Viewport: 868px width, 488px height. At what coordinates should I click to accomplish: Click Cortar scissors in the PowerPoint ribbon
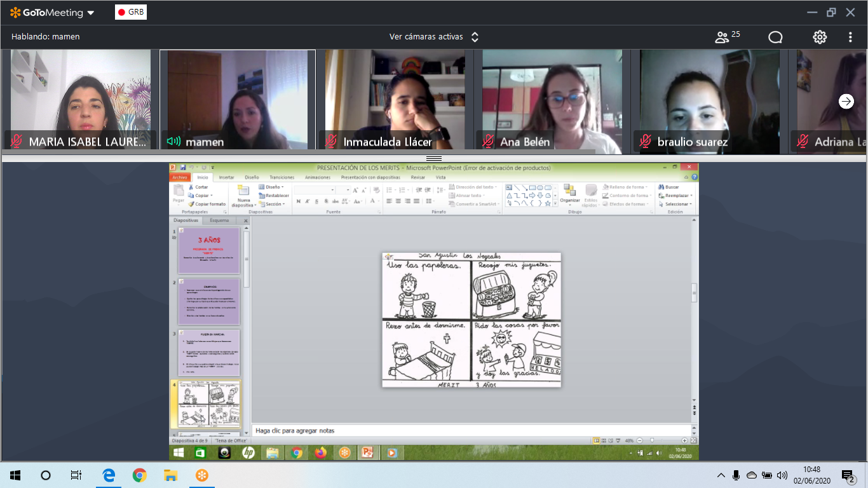click(x=198, y=187)
